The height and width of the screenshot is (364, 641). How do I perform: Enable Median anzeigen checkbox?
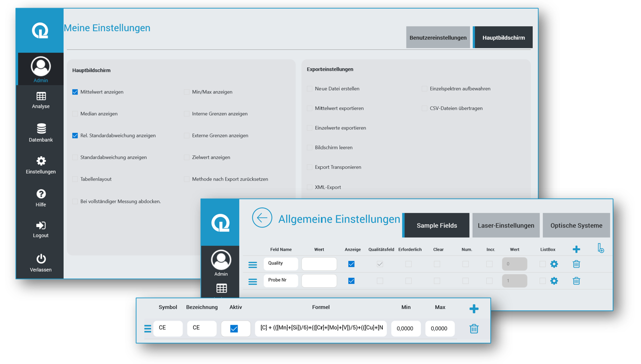point(75,114)
